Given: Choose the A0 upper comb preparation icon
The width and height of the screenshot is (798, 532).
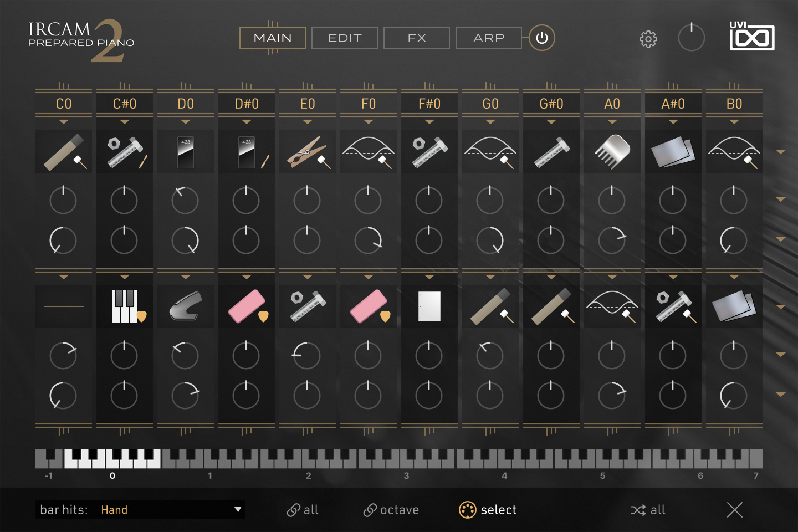Looking at the screenshot, I should tap(612, 151).
